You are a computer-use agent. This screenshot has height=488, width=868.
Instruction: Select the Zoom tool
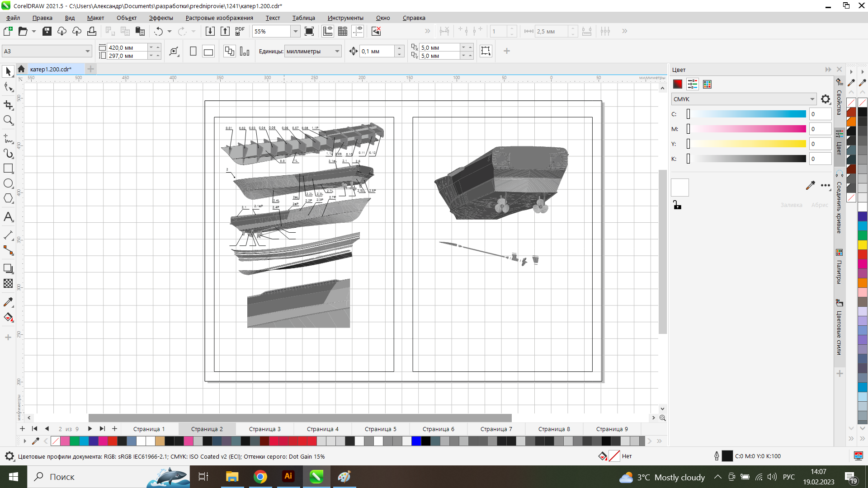(x=8, y=120)
